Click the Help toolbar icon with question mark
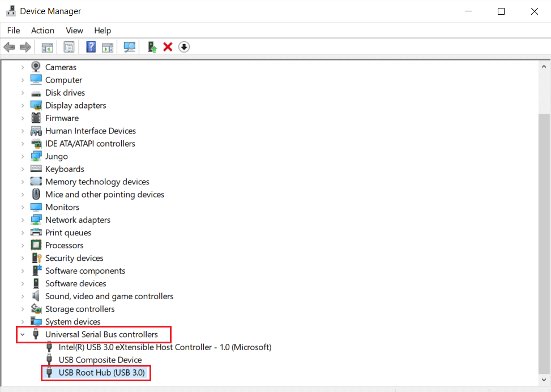Screen dimensions: 551x392 click(91, 47)
